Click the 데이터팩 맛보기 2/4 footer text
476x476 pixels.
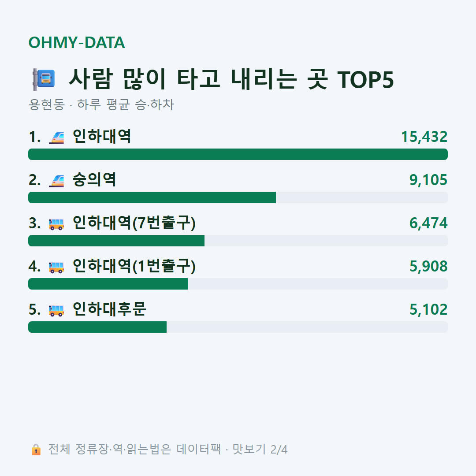click(x=232, y=449)
